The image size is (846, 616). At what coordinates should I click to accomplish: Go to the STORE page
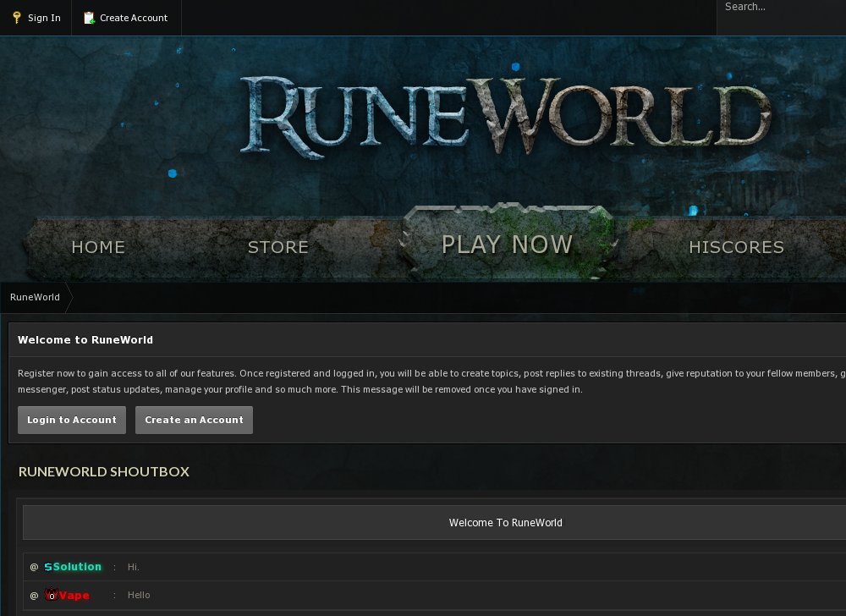(277, 247)
